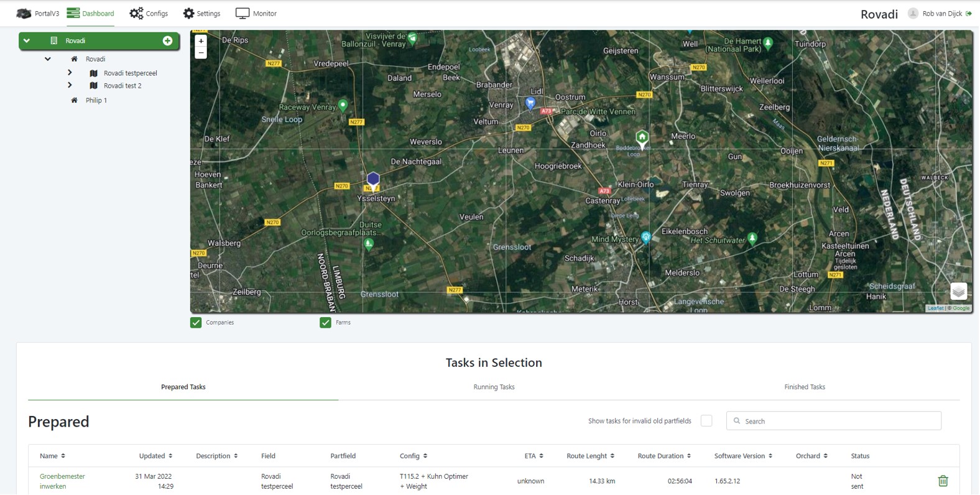Zoom out on the map
This screenshot has width=980, height=495.
[x=201, y=53]
